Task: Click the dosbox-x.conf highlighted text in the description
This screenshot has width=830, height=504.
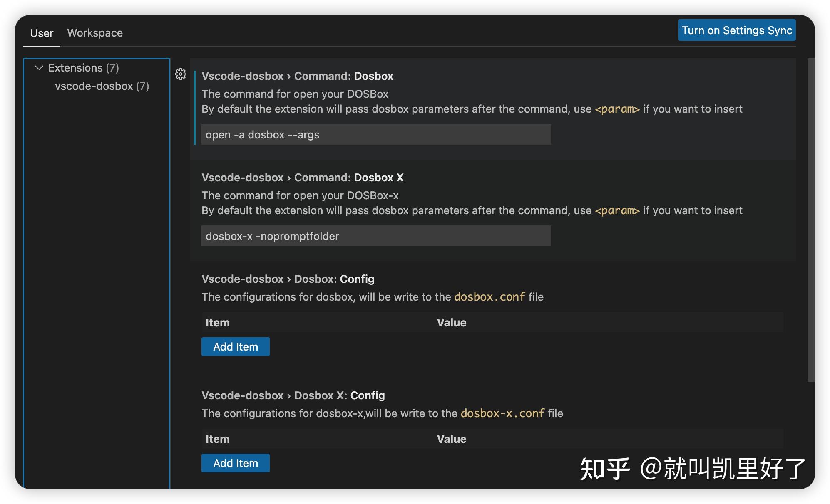Action: [x=502, y=413]
